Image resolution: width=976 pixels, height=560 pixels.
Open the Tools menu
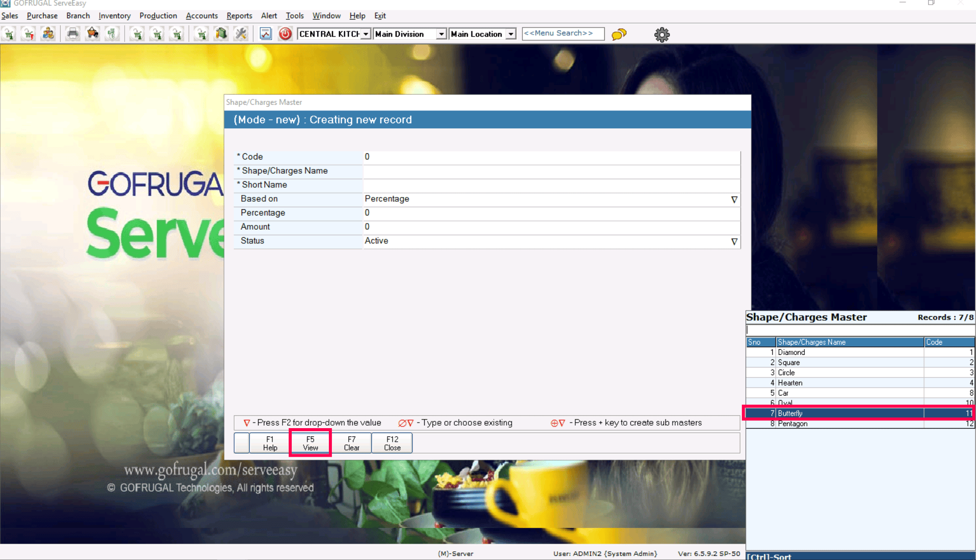pyautogui.click(x=295, y=16)
